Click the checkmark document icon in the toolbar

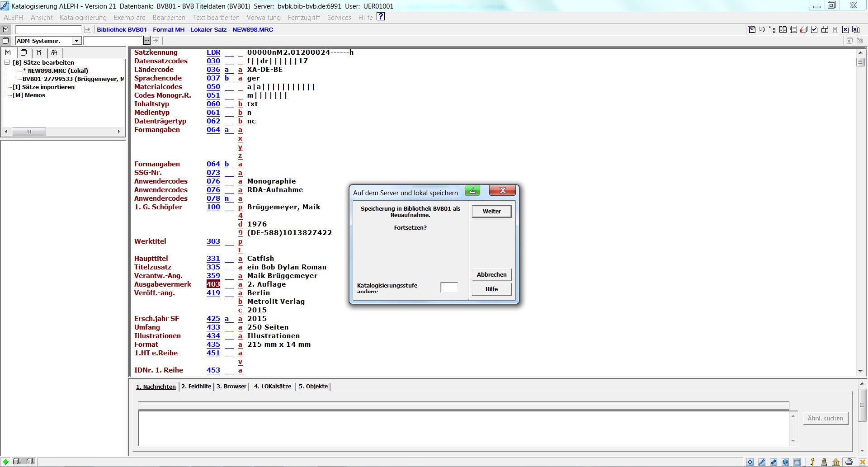[x=814, y=30]
